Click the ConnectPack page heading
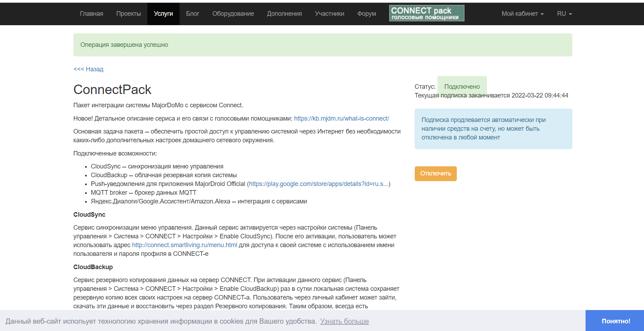The image size is (644, 331). click(112, 89)
